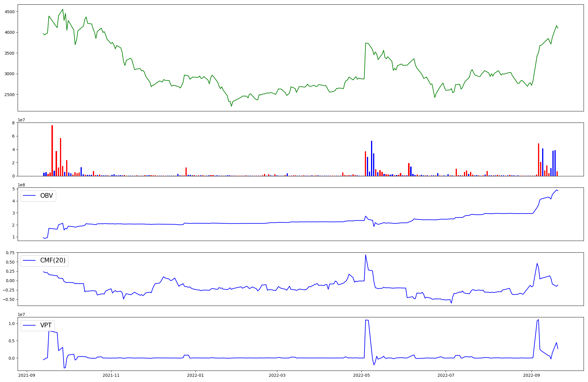This screenshot has height=382, width=588.
Task: Select the 2021-11 x-axis date label
Action: tap(111, 375)
